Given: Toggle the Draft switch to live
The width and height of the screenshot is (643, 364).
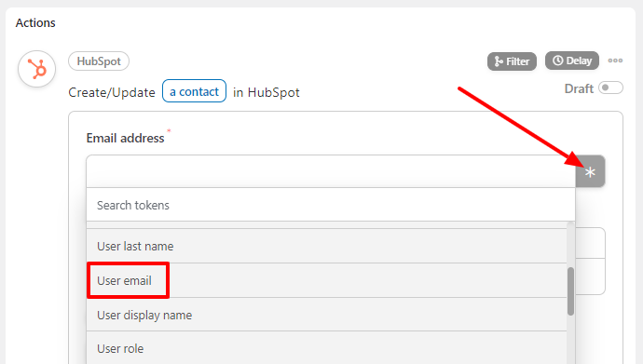Looking at the screenshot, I should (x=610, y=88).
